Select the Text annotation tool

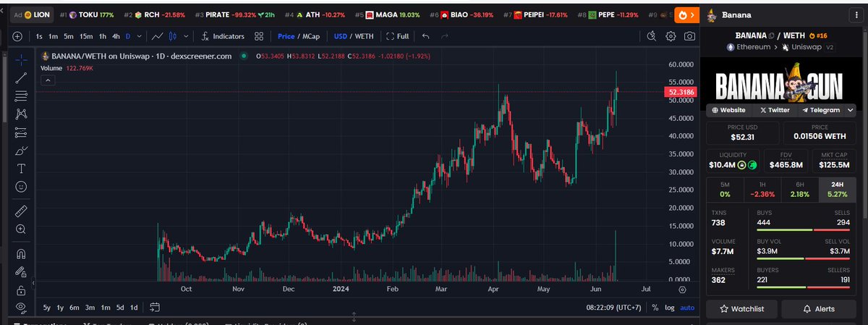tap(21, 169)
